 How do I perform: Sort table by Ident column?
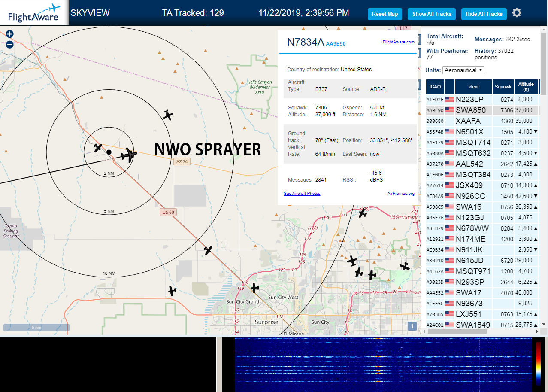pyautogui.click(x=473, y=87)
